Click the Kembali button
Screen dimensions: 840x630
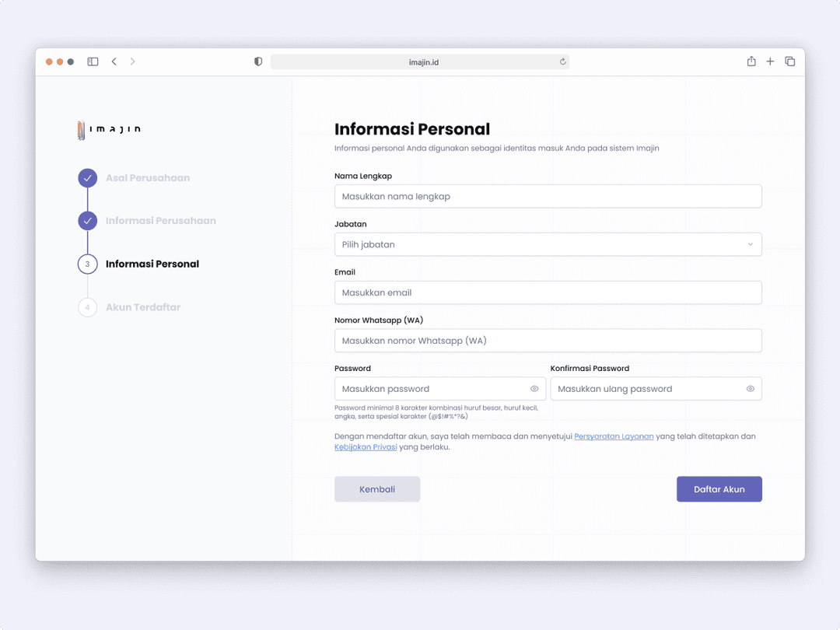click(x=377, y=489)
